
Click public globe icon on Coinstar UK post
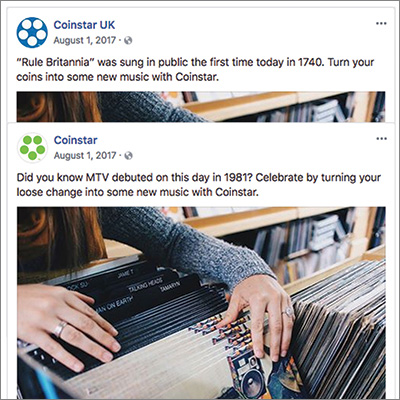click(128, 41)
